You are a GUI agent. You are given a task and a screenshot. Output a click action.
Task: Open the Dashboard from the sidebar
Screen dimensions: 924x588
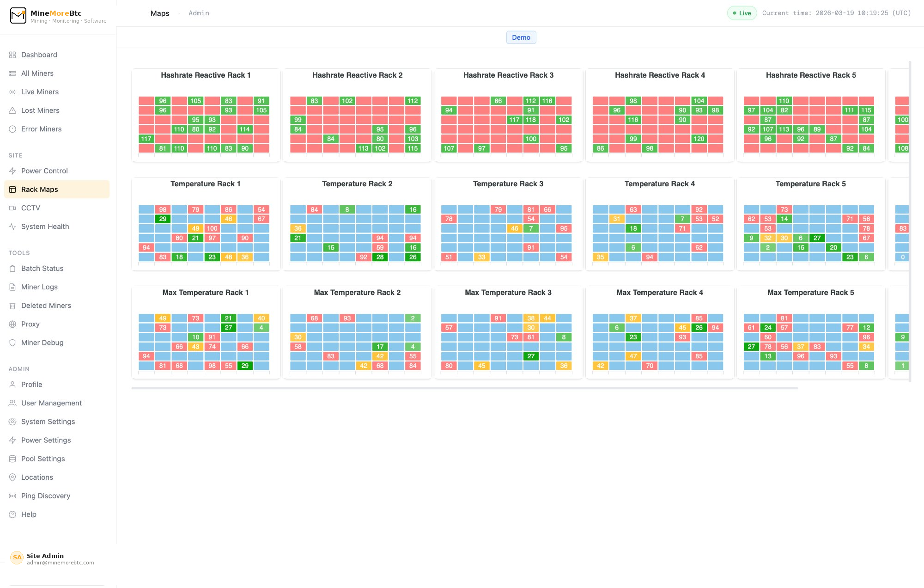click(x=39, y=55)
